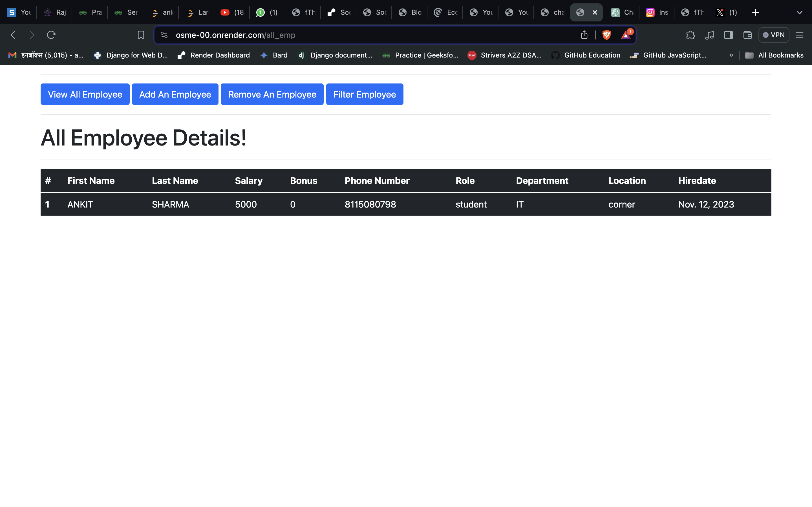Open the music playlist icon
The width and height of the screenshot is (812, 507).
coord(709,35)
